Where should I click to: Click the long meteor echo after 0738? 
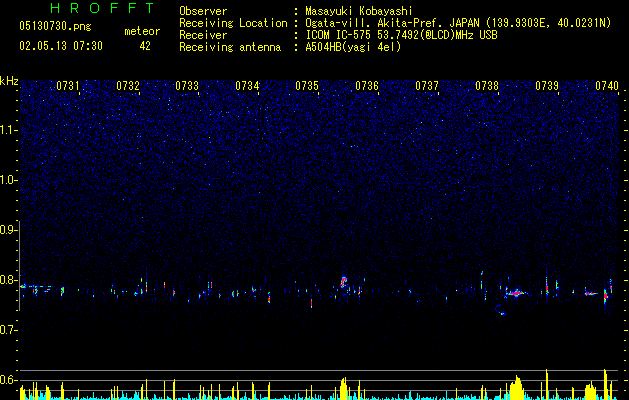515,292
